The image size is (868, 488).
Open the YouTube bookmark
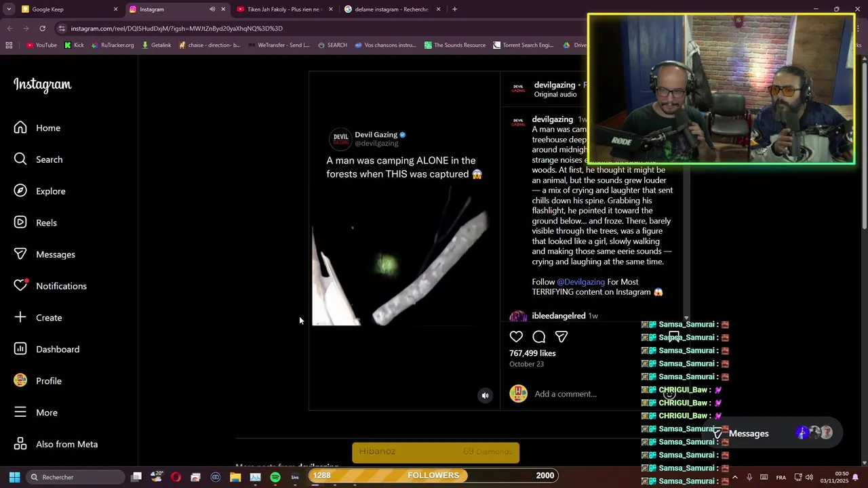pos(41,45)
